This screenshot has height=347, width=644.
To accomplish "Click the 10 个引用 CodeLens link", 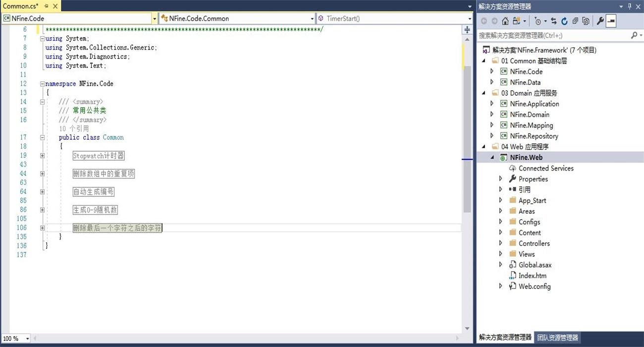I will pyautogui.click(x=74, y=128).
